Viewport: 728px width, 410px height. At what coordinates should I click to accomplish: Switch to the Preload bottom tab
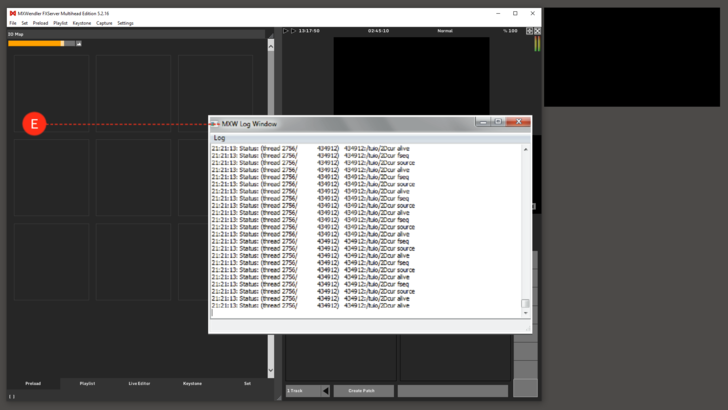point(33,384)
